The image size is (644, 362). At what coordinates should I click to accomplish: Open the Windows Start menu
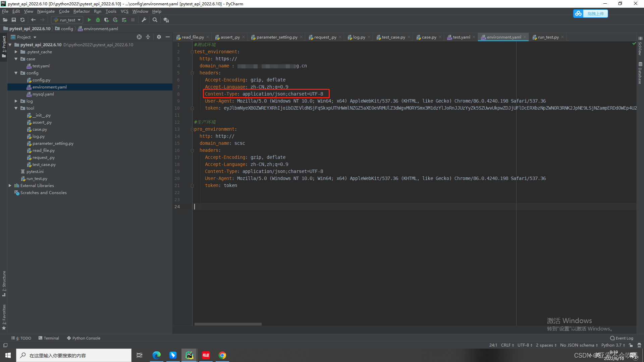point(8,355)
